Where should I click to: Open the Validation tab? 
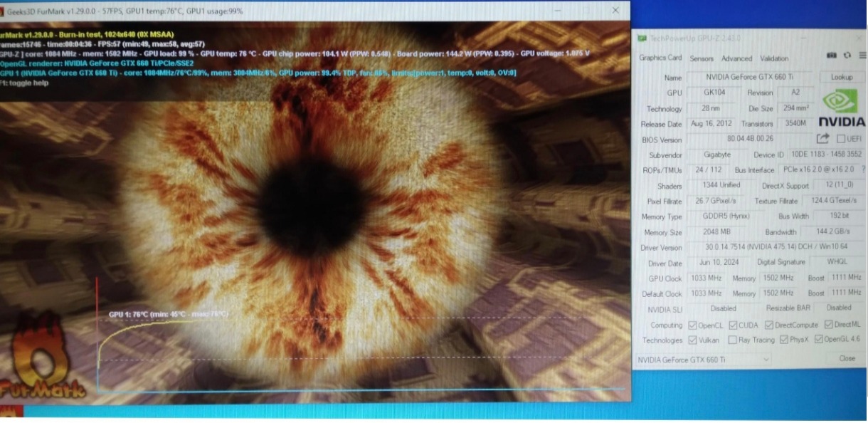(774, 58)
